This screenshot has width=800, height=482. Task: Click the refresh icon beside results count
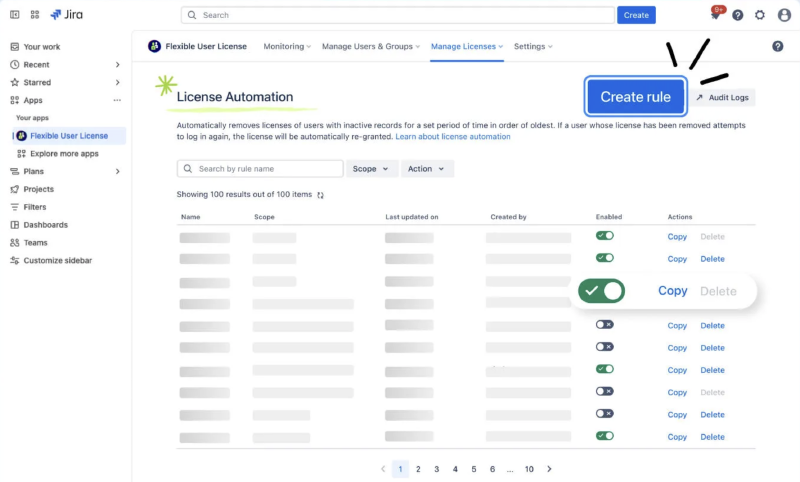pos(320,195)
